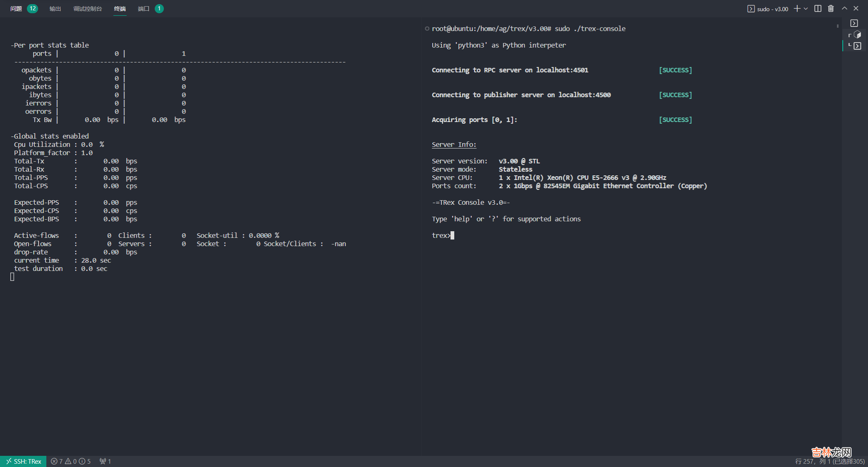Select the first terminal in the list
The image size is (868, 467).
(854, 23)
